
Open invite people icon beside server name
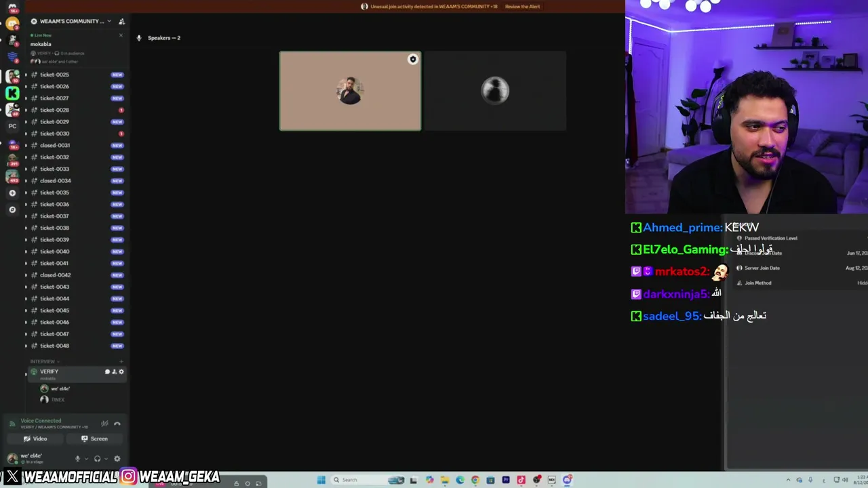(121, 22)
